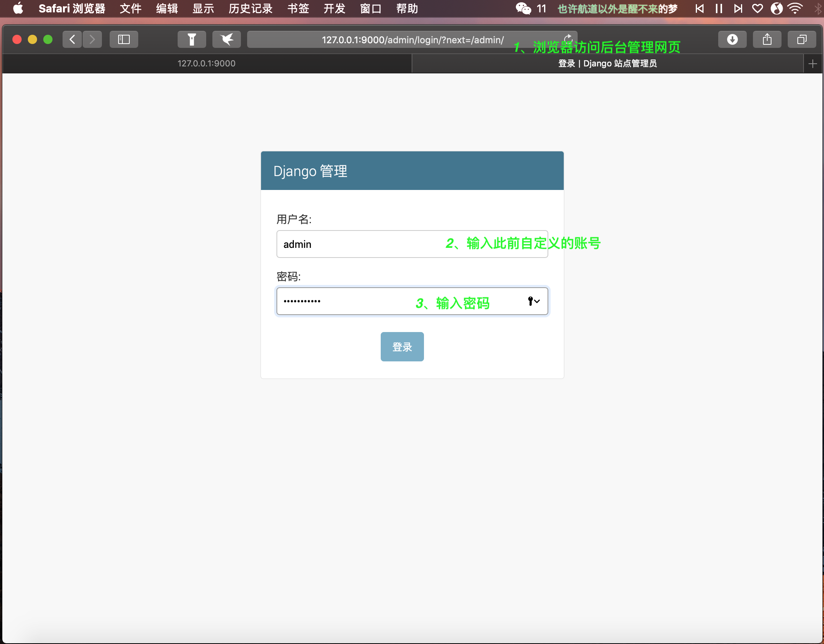
Task: Open the 开发 menu
Action: [334, 8]
